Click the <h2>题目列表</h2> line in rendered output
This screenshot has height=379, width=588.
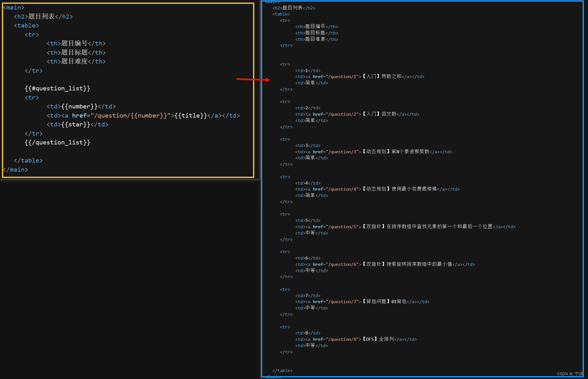294,8
